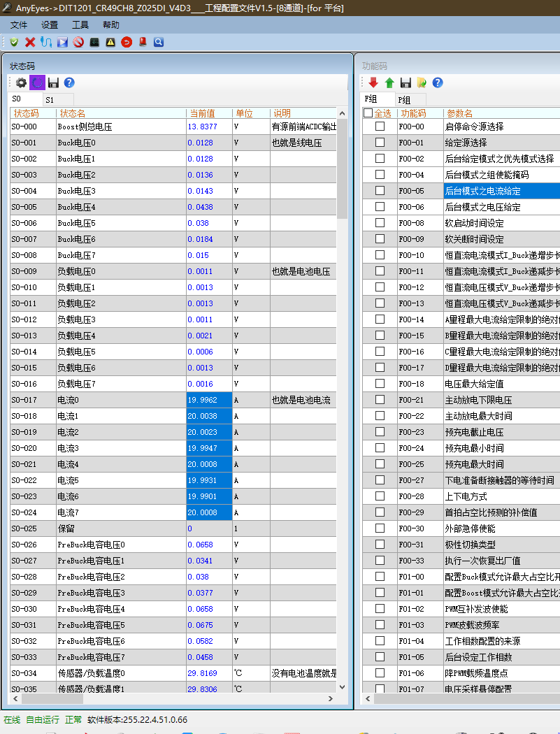Click the 说明 column header

point(303,113)
